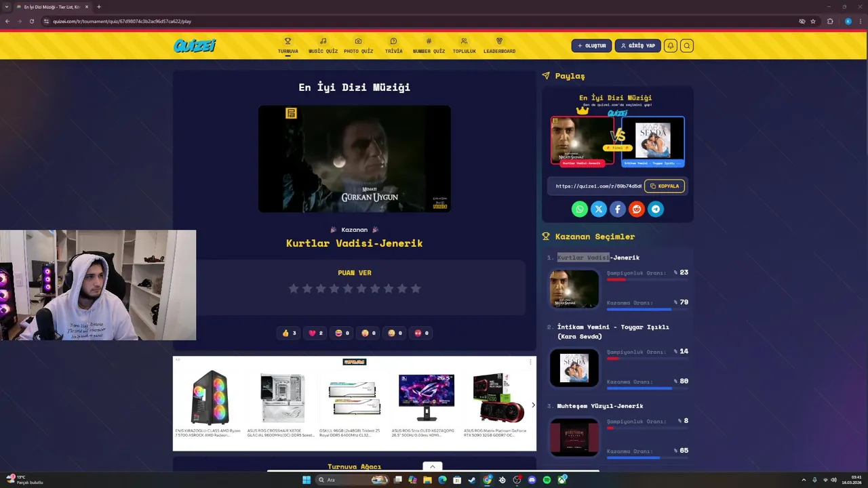Bookmark this page star icon
Screen dimensions: 868x488
(813, 21)
